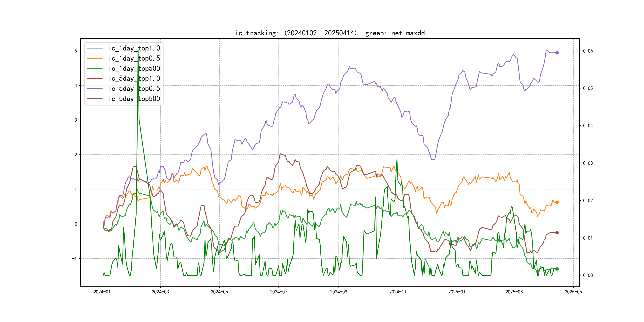Select the ic_5day_top1.0 legend label

134,79
